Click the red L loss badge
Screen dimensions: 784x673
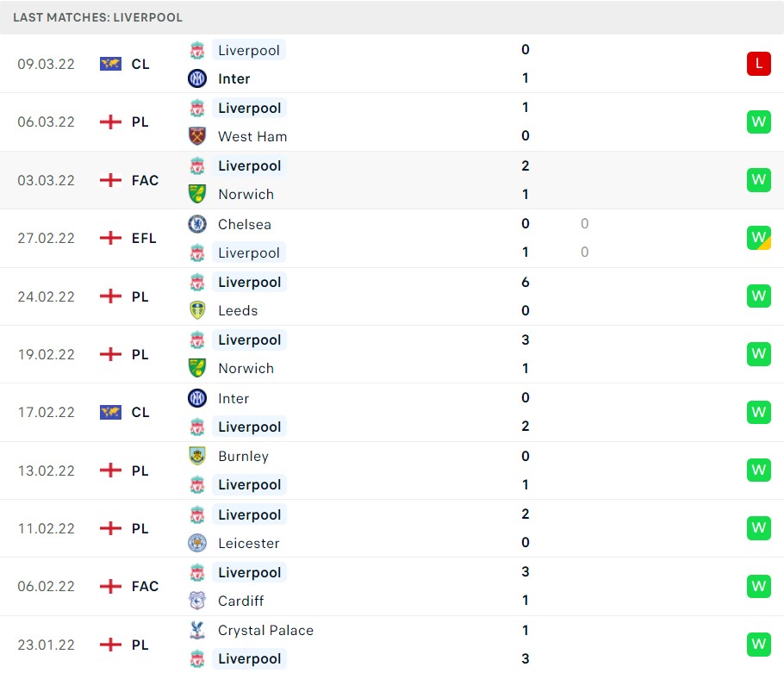(x=758, y=64)
